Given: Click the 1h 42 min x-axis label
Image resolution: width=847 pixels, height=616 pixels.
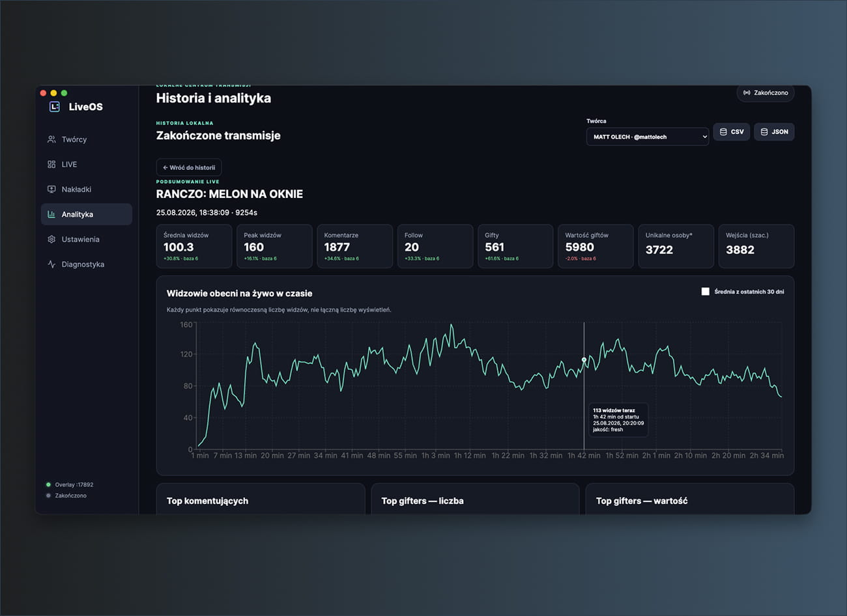Looking at the screenshot, I should point(584,456).
